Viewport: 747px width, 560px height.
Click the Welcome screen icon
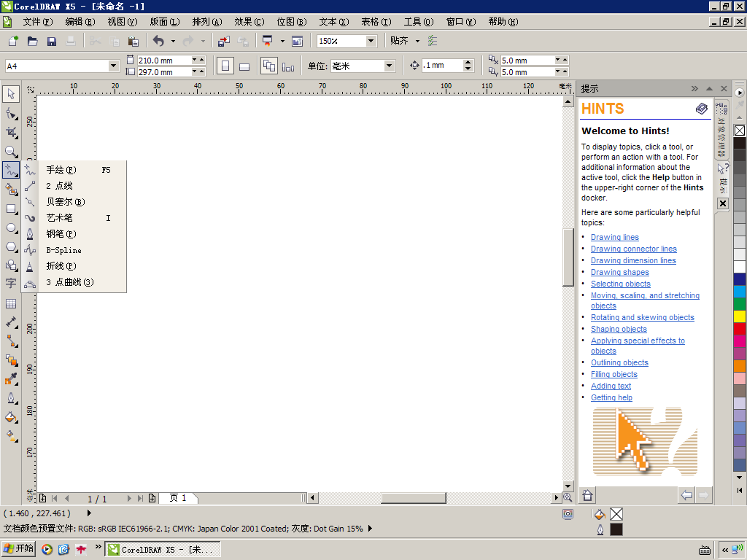pyautogui.click(x=298, y=41)
